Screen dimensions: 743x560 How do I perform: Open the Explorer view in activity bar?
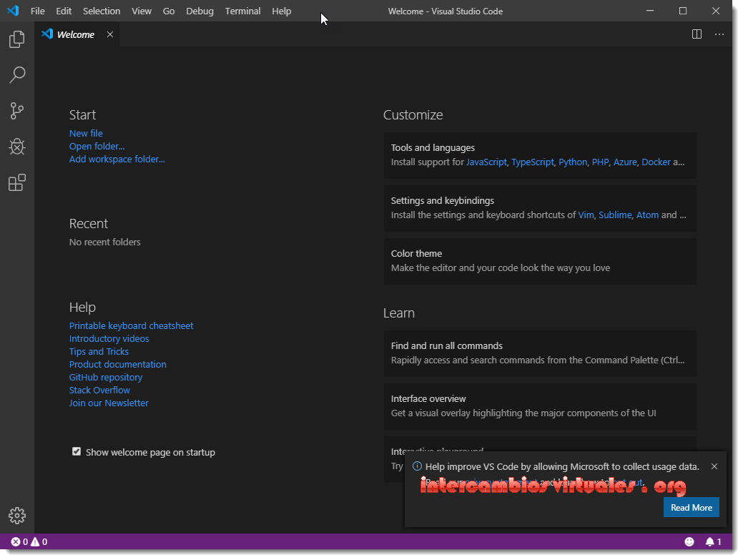click(17, 39)
